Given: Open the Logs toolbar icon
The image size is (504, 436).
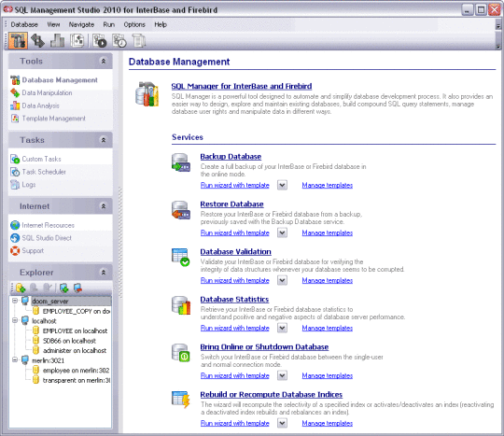Looking at the screenshot, I should (139, 41).
